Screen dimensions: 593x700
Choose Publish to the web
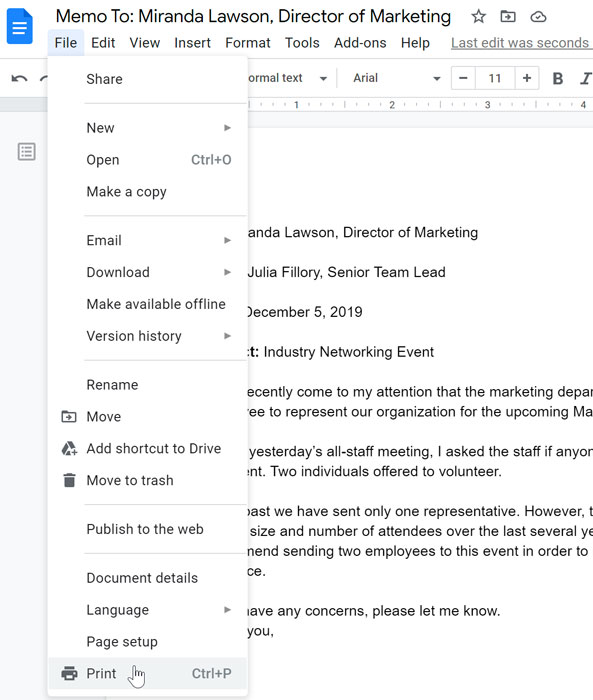pos(147,529)
